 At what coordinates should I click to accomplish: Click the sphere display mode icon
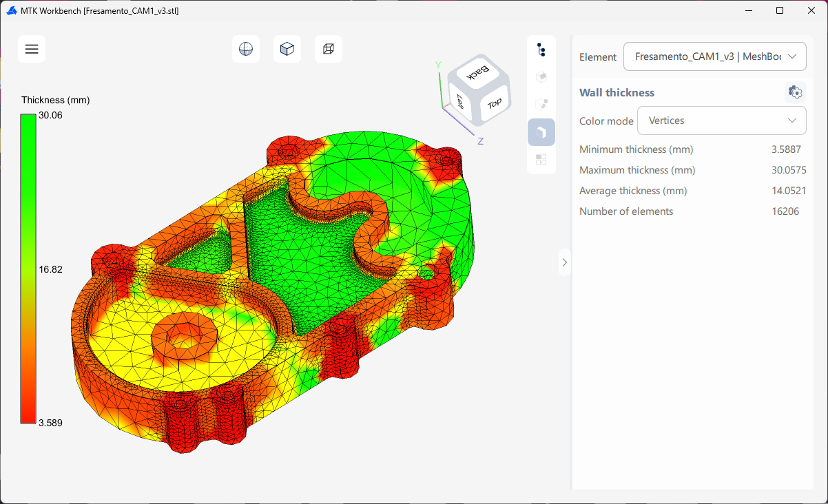tap(246, 49)
